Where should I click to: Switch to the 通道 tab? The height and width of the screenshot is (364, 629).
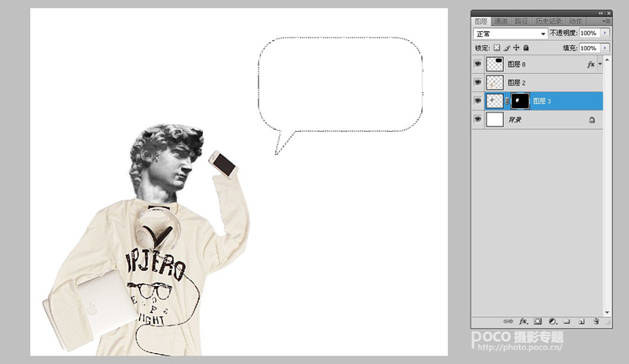[x=501, y=21]
